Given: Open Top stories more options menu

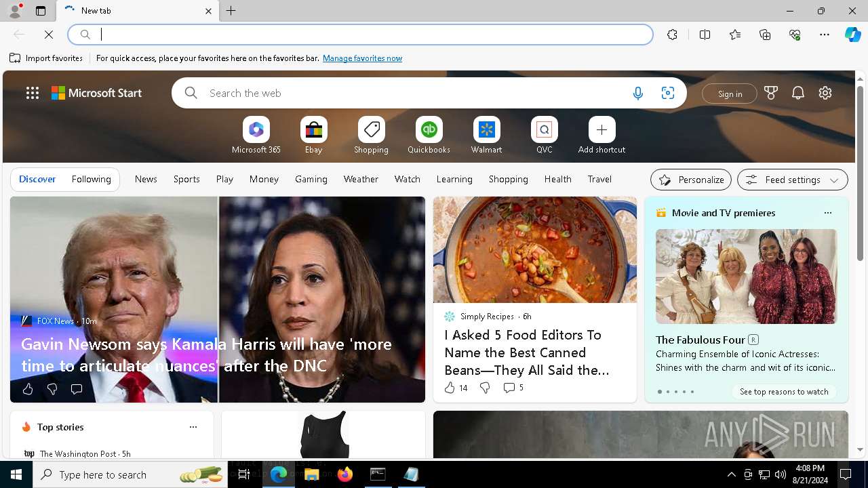Looking at the screenshot, I should [x=193, y=427].
